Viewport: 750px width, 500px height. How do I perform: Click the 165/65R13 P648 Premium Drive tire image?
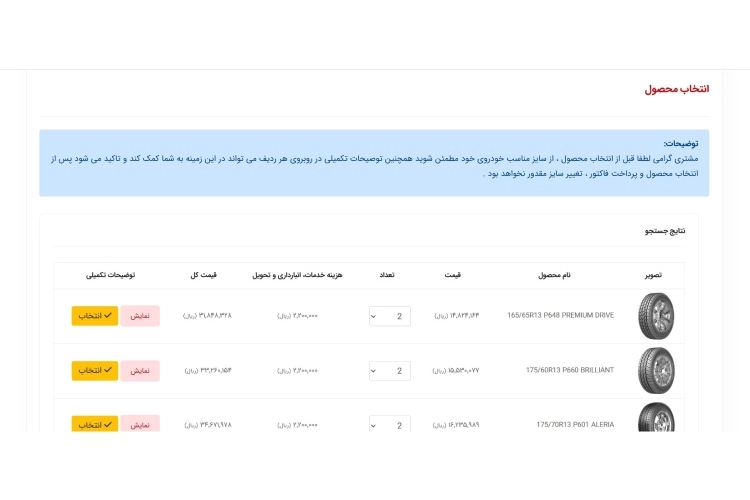pyautogui.click(x=656, y=315)
